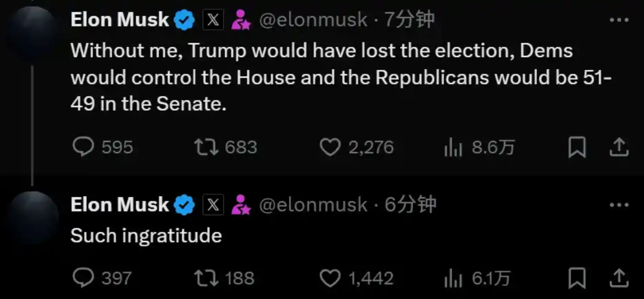Bookmark the "Such ingratitude" tweet

pos(577,278)
